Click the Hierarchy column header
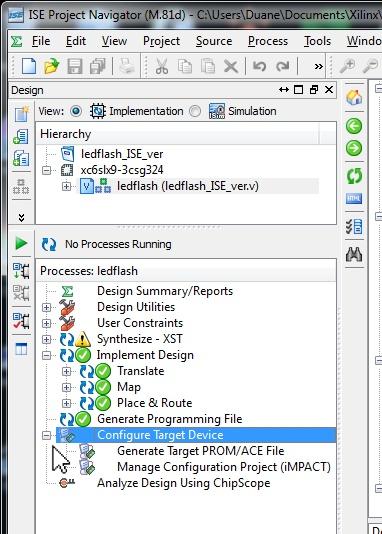This screenshot has width=382, height=534. click(177, 134)
